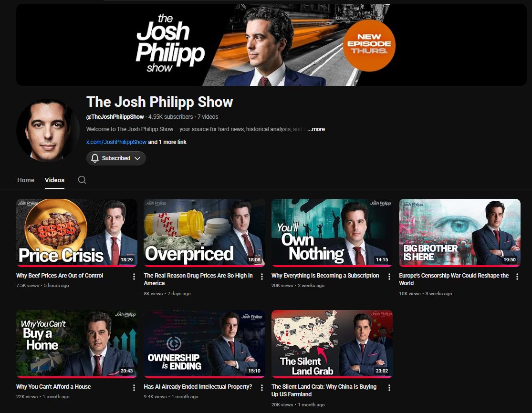Expand the Subscribed dropdown chevron

pyautogui.click(x=137, y=158)
